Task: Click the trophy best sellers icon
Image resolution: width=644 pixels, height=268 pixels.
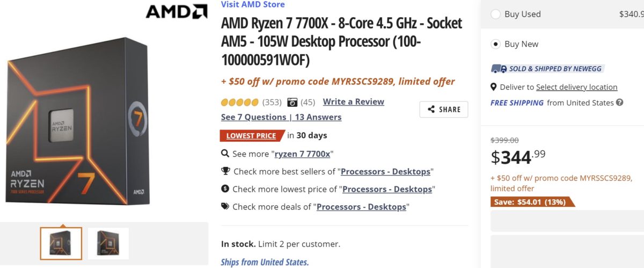Action: 225,171
